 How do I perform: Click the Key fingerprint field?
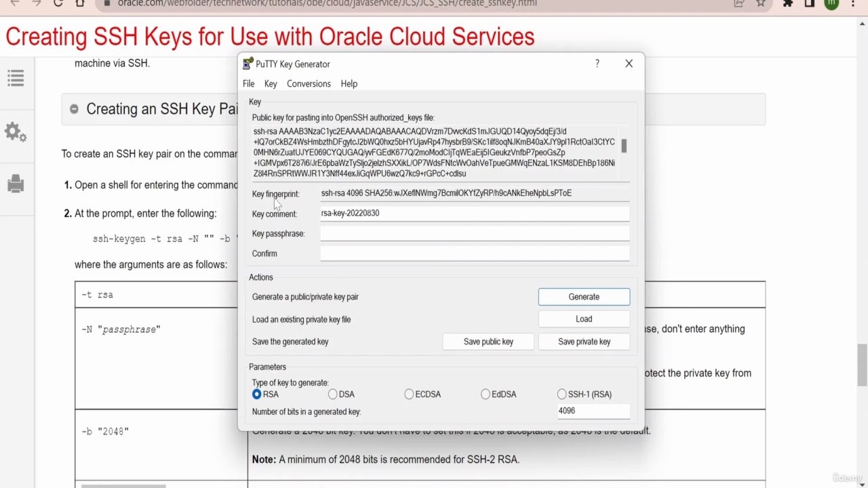pos(475,193)
